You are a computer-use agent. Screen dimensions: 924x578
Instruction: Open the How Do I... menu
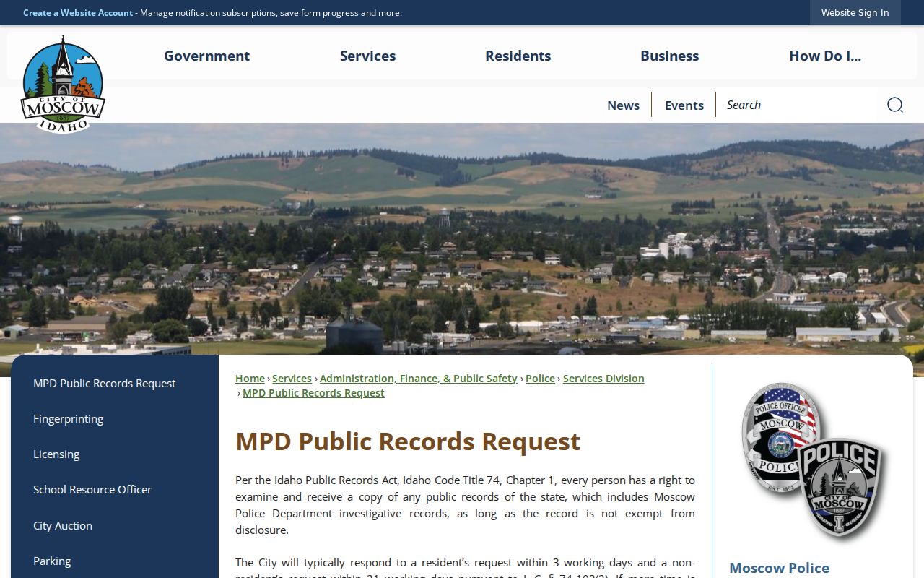(x=825, y=56)
